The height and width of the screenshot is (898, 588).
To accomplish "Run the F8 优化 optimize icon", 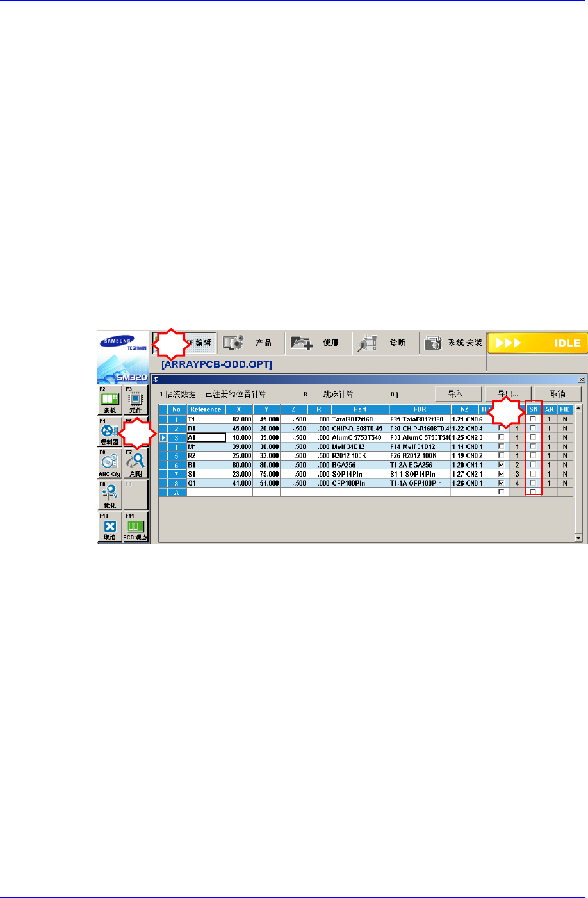I will coord(110,494).
